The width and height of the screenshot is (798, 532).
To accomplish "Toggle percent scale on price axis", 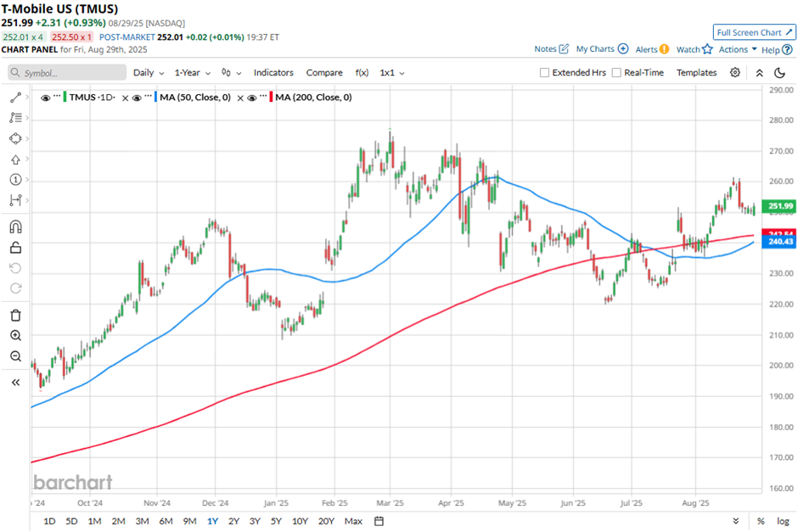I will coord(761,521).
